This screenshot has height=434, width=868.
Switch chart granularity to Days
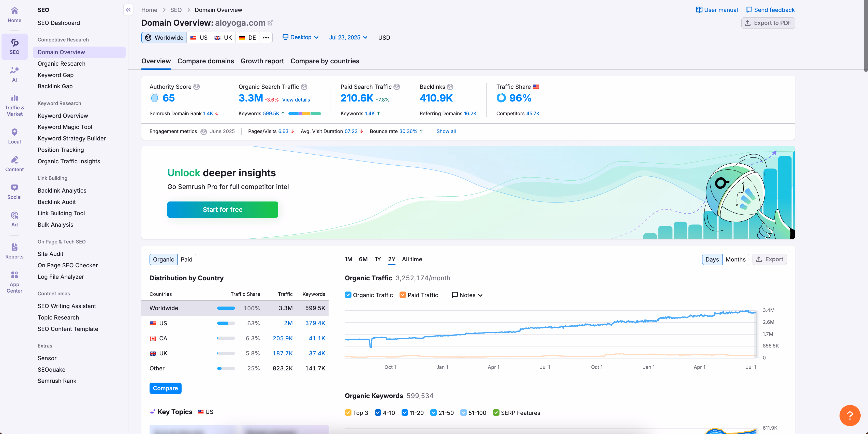pyautogui.click(x=712, y=259)
